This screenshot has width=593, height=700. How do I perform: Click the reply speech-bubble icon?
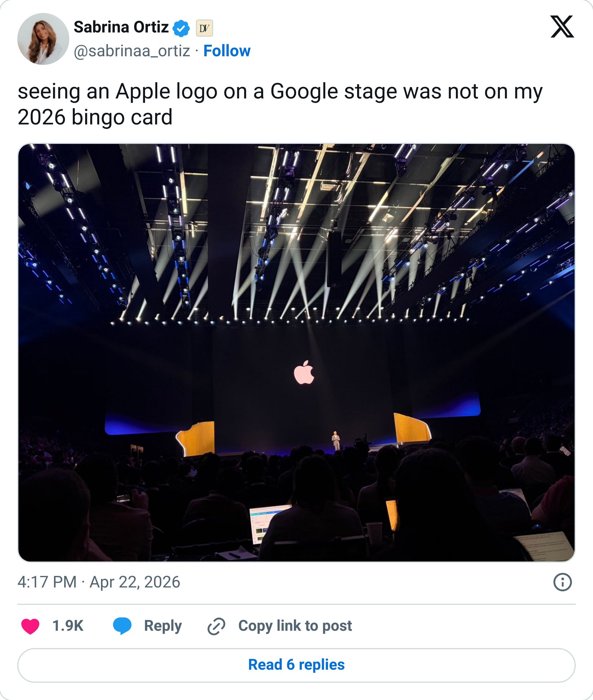tap(122, 626)
